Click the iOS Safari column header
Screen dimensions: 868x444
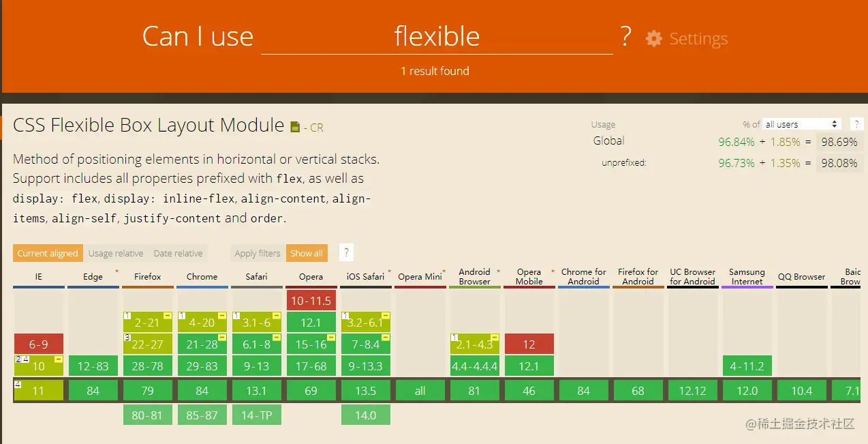tap(366, 277)
